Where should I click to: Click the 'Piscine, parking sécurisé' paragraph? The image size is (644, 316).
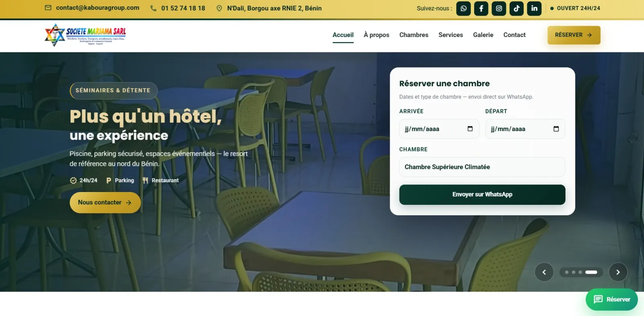point(159,159)
